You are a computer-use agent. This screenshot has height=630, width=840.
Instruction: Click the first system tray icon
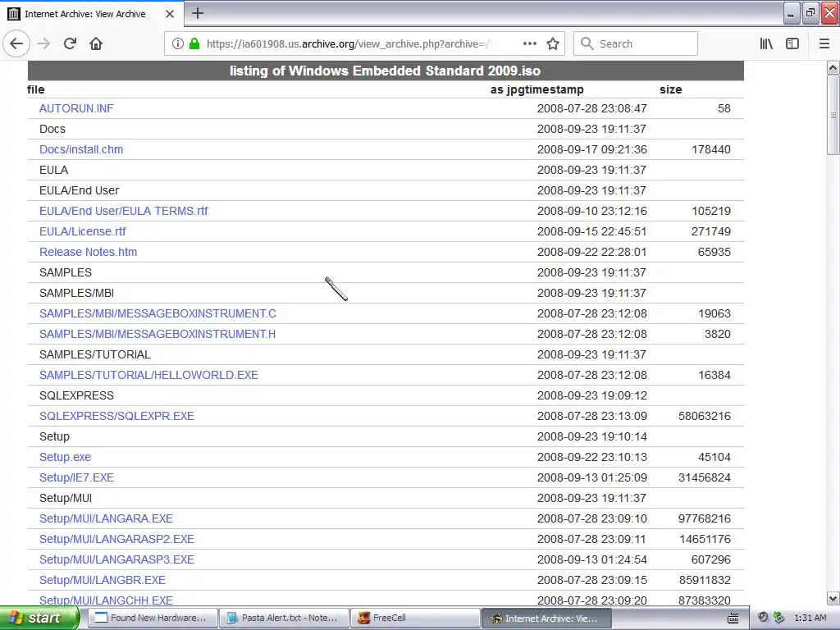coord(763,618)
